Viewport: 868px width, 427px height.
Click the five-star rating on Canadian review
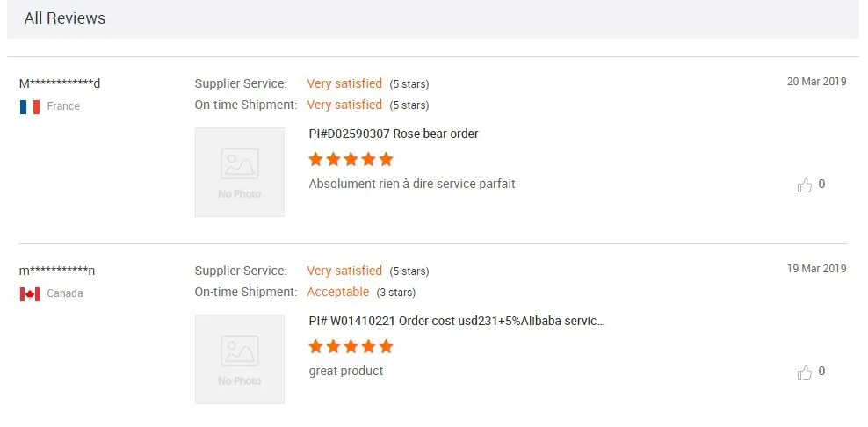pyautogui.click(x=351, y=347)
